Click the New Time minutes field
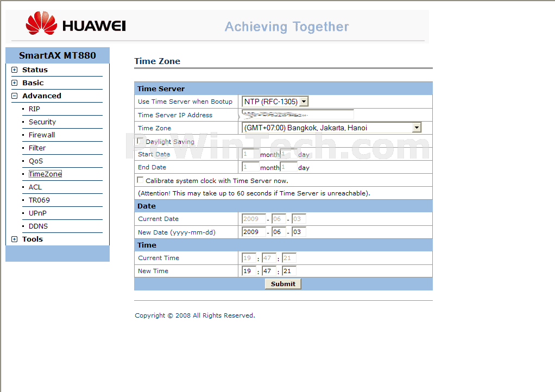The width and height of the screenshot is (555, 392). (269, 271)
